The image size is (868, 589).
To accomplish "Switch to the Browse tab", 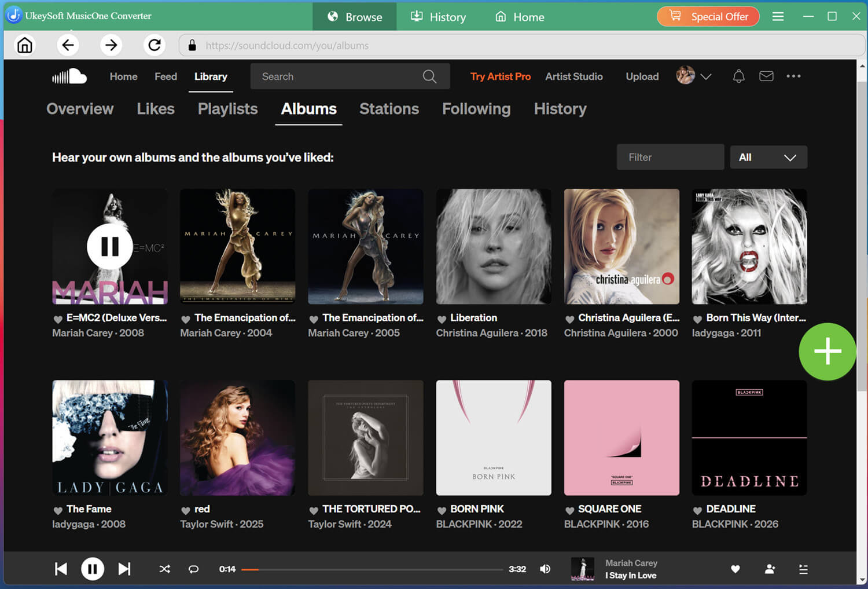I will pyautogui.click(x=355, y=16).
